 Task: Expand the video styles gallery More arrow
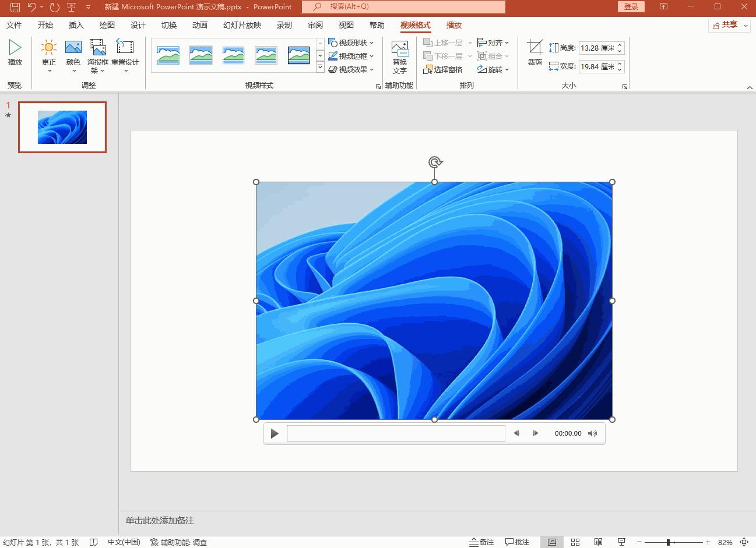click(x=320, y=68)
